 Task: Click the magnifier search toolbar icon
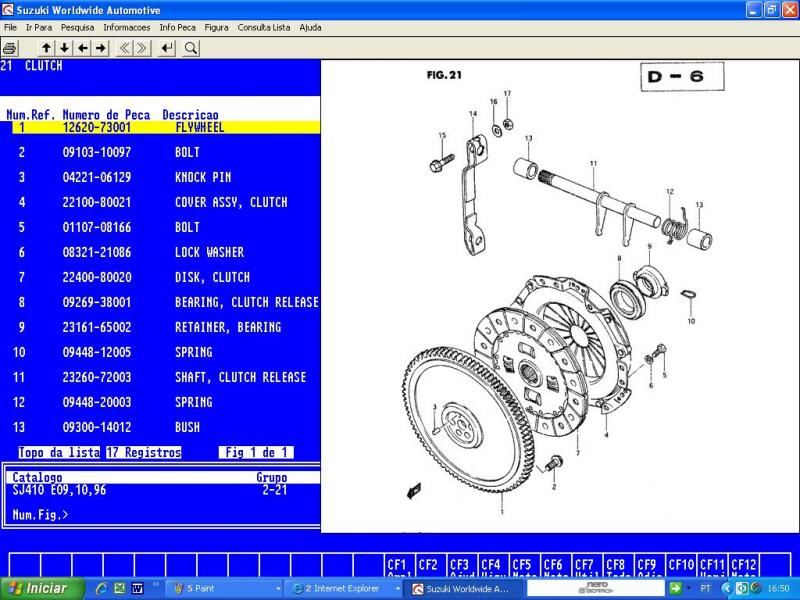[x=191, y=48]
